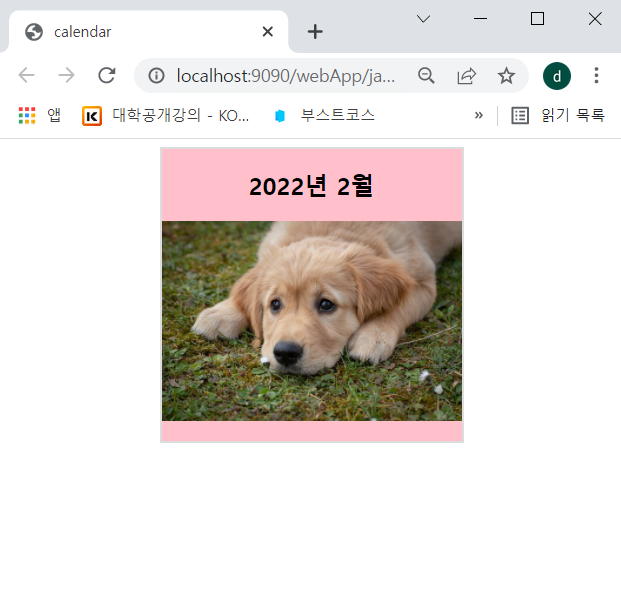Close the browser window
Screen dimensions: 621x614
[595, 19]
